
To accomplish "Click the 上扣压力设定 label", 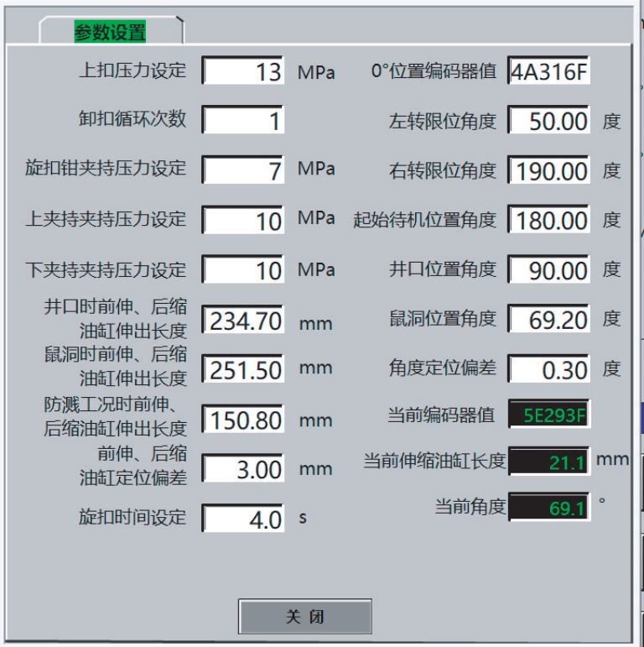I will coord(132,70).
